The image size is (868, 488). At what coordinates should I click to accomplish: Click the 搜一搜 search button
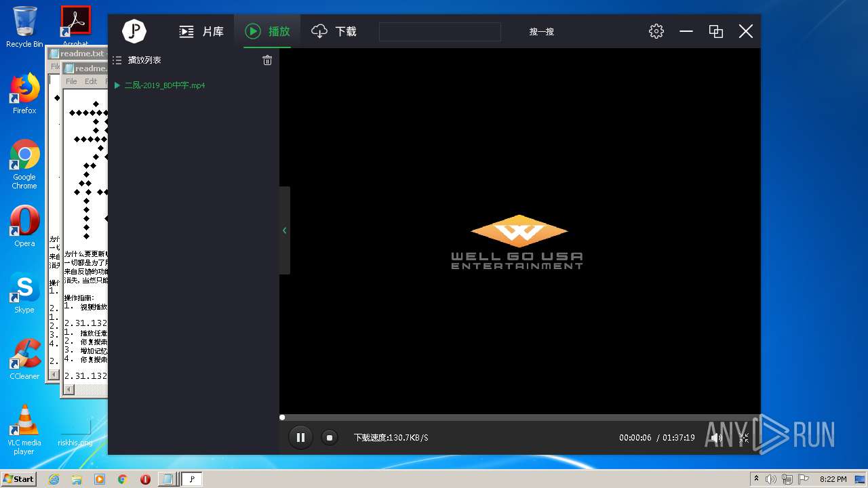coord(542,32)
